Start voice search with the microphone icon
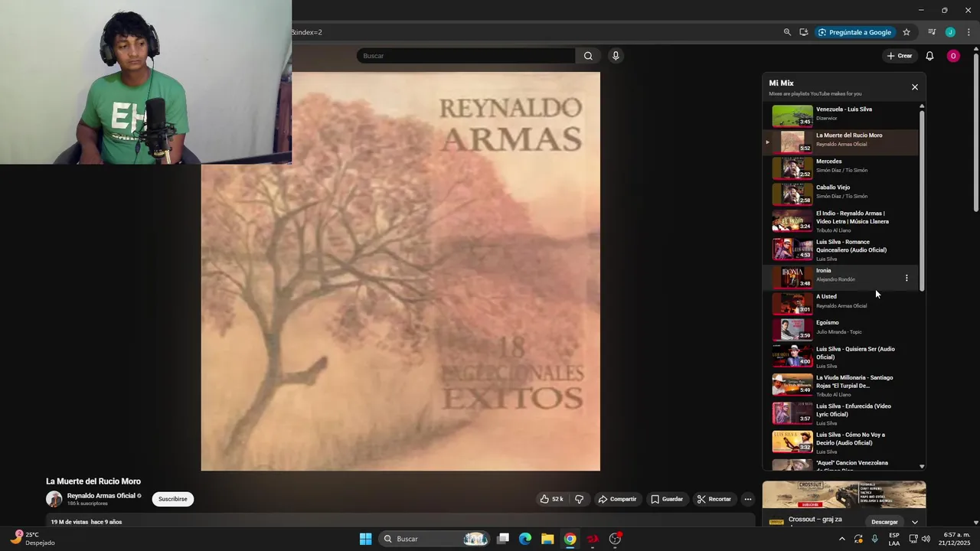The height and width of the screenshot is (551, 980). point(616,56)
